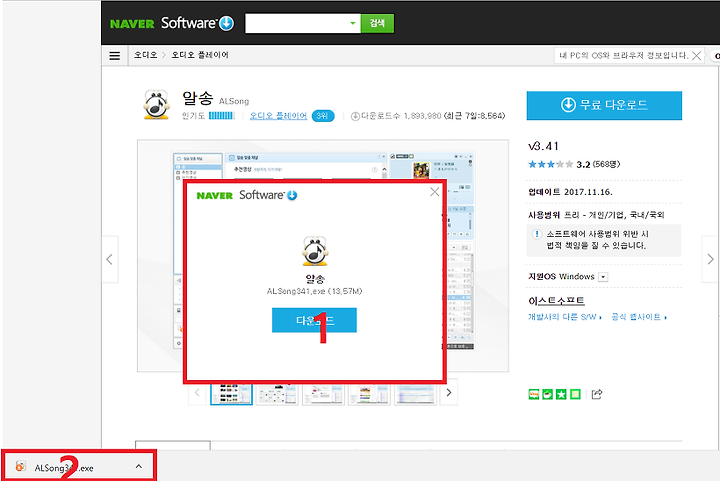Click the 인기도 popularity bar

[x=221, y=116]
